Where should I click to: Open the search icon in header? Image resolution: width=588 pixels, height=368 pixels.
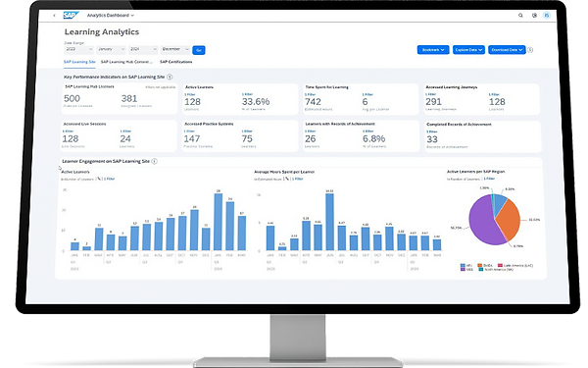tap(520, 16)
